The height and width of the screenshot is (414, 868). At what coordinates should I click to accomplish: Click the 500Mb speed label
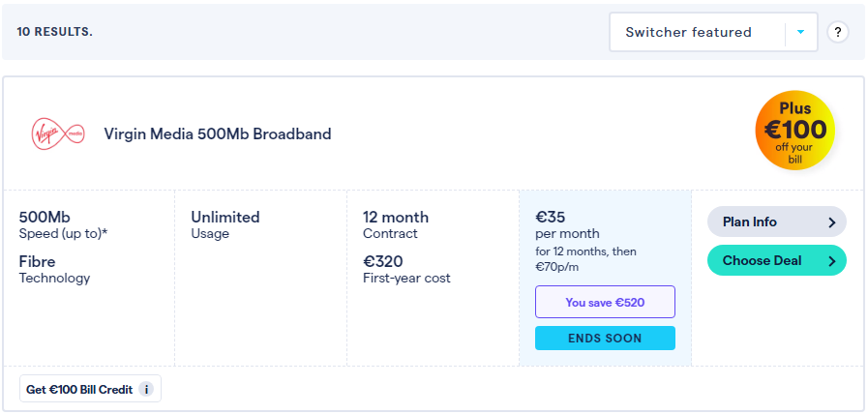45,218
